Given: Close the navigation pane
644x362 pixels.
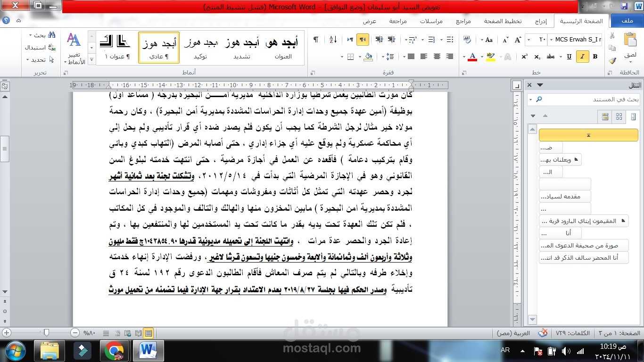Looking at the screenshot, I should pyautogui.click(x=529, y=85).
